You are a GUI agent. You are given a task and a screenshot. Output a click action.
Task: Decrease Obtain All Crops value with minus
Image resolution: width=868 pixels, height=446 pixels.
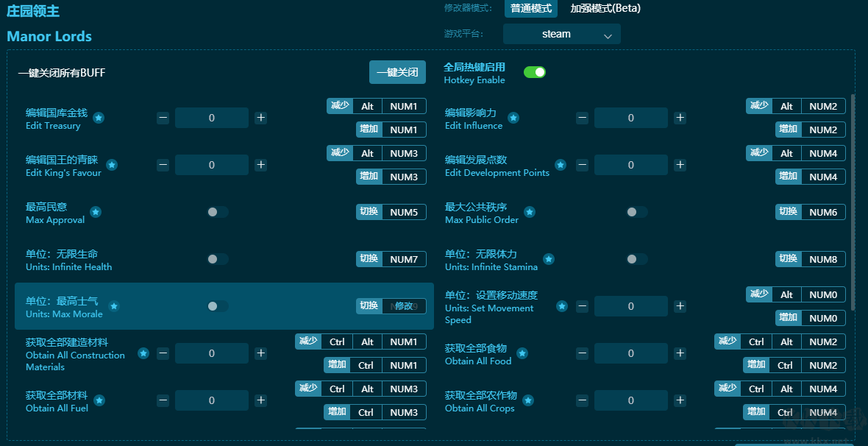point(582,400)
